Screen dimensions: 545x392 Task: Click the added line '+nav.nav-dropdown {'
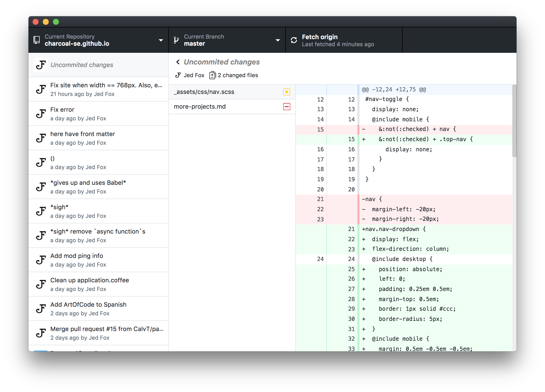pyautogui.click(x=404, y=229)
